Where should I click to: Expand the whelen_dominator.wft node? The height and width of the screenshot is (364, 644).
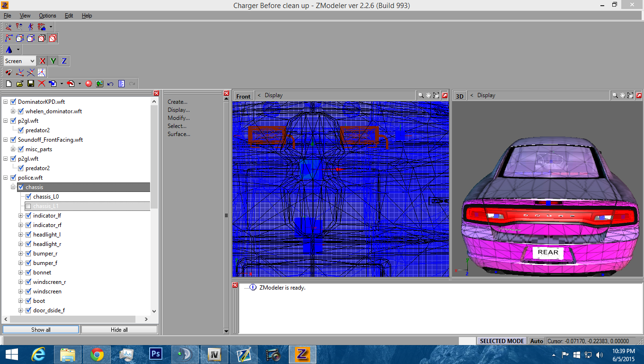[x=13, y=111]
